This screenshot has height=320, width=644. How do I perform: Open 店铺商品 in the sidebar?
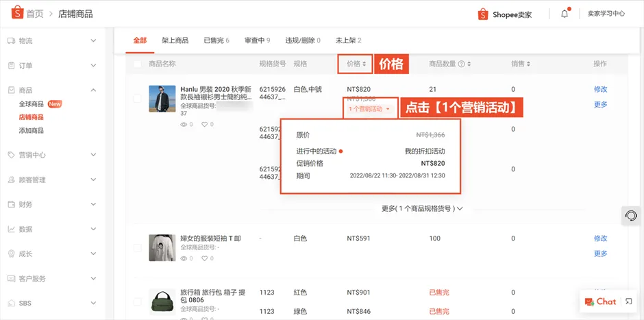(32, 117)
